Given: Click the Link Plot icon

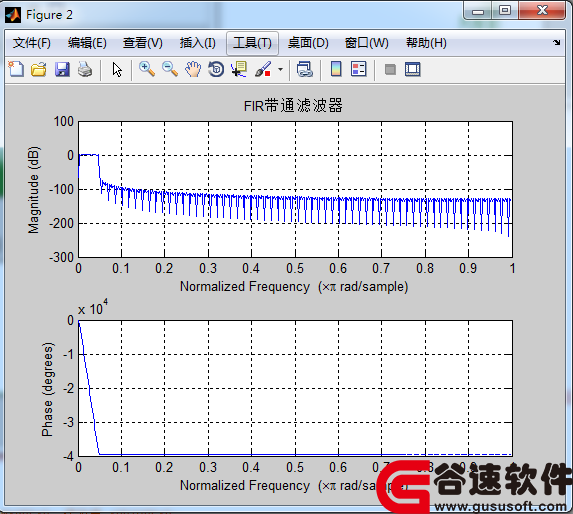Looking at the screenshot, I should [x=304, y=69].
